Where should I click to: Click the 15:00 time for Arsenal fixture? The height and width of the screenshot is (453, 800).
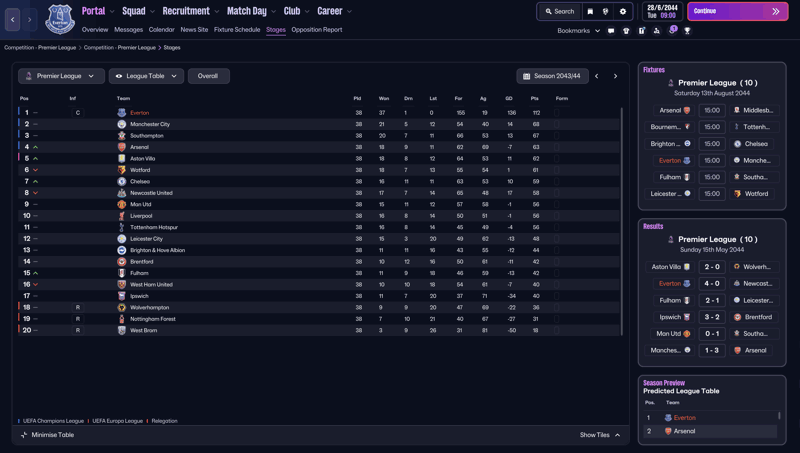click(712, 110)
